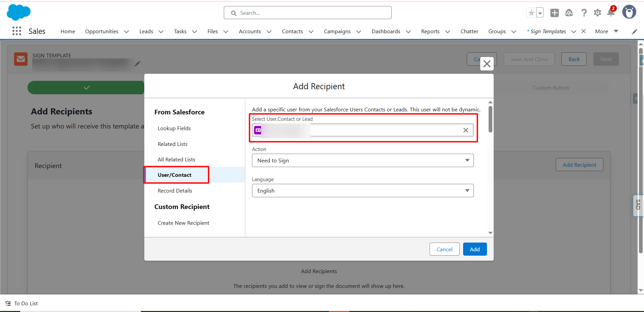Click the favorites star icon
Screen dimensions: 644x312
(x=531, y=13)
